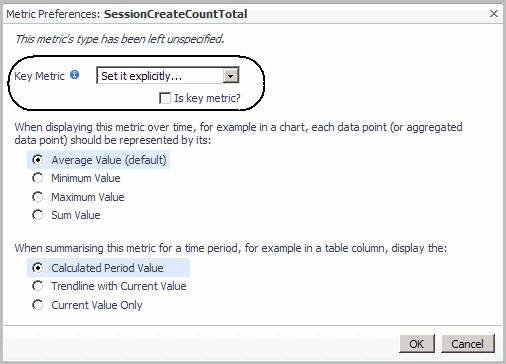Close the Metric Preferences dialog with X

coord(494,14)
